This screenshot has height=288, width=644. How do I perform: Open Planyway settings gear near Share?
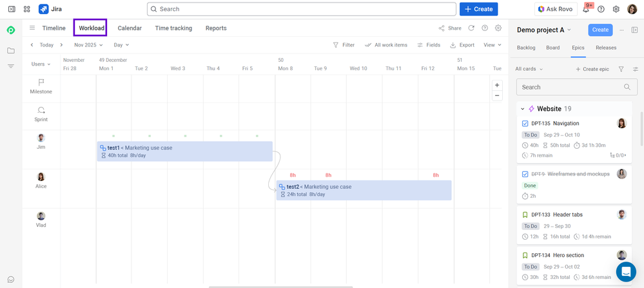[498, 28]
